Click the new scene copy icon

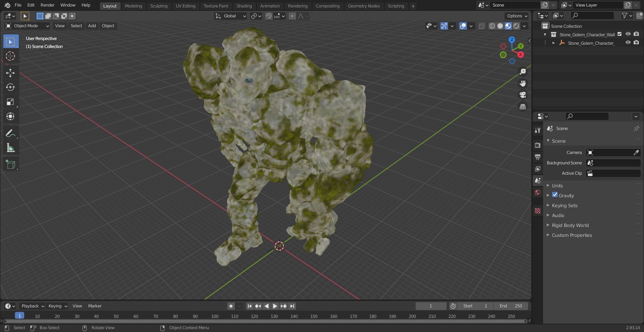click(x=545, y=5)
